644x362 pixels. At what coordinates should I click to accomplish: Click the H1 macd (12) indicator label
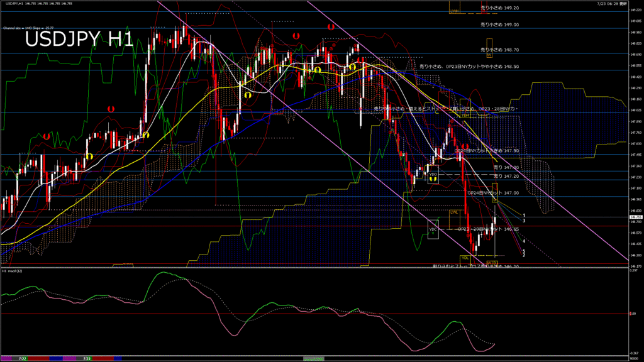tap(13, 271)
